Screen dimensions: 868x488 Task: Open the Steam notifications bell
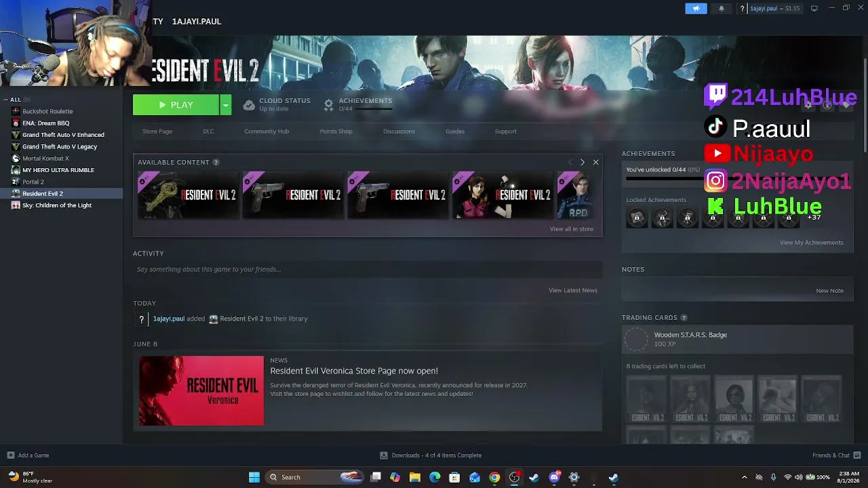(x=721, y=8)
